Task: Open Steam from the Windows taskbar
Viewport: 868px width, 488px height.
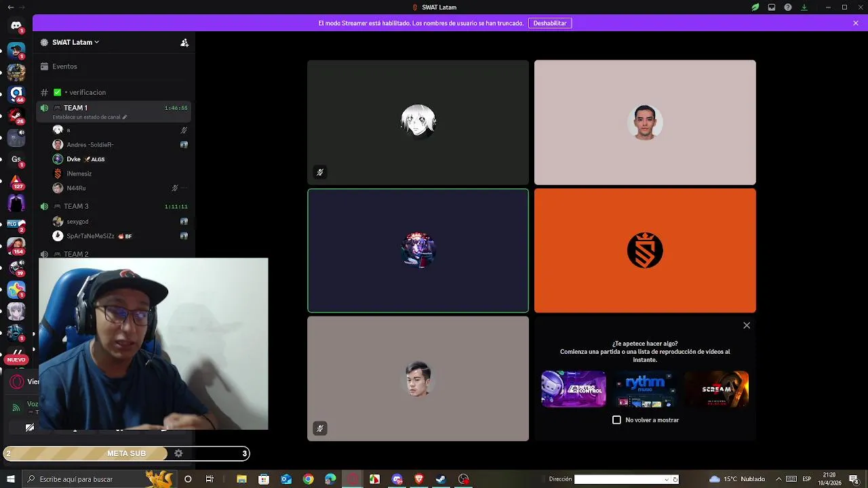Action: pos(441,479)
